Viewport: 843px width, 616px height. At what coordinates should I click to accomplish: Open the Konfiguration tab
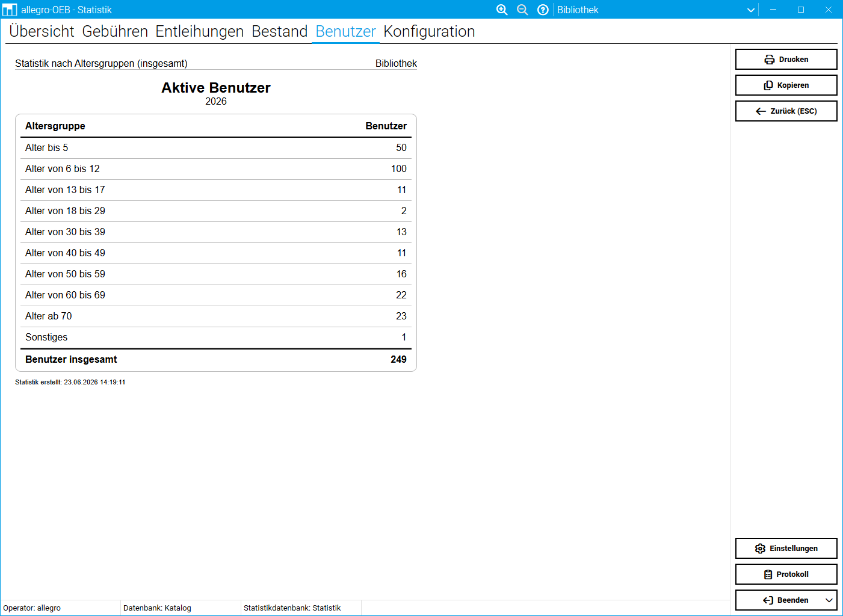(x=429, y=31)
